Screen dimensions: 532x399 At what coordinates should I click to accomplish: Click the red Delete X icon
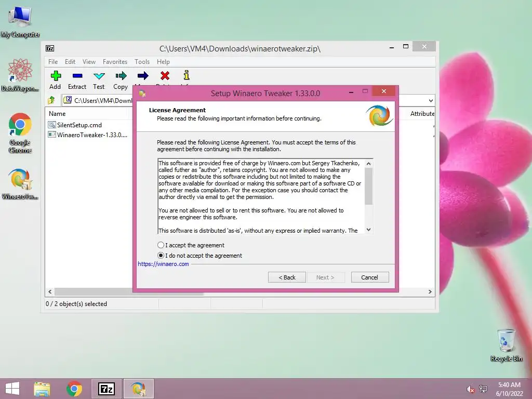click(x=165, y=76)
